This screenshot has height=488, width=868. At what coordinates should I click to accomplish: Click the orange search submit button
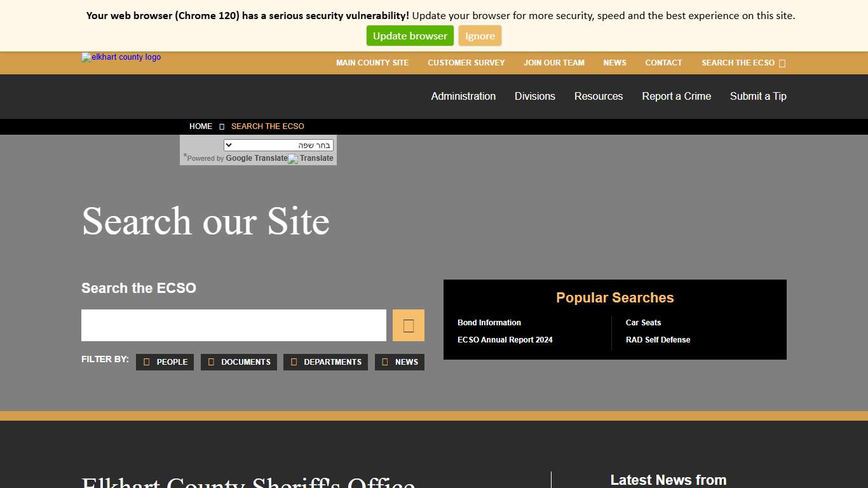[408, 325]
